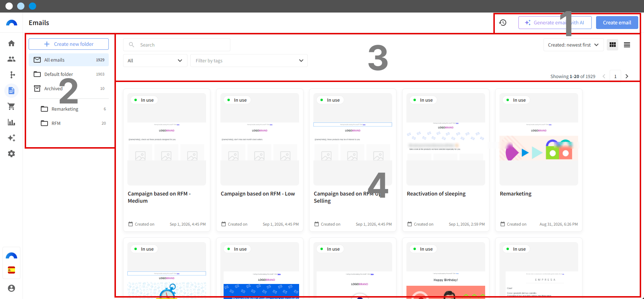Click calendar icon on RFM - Medium card

pos(131,224)
